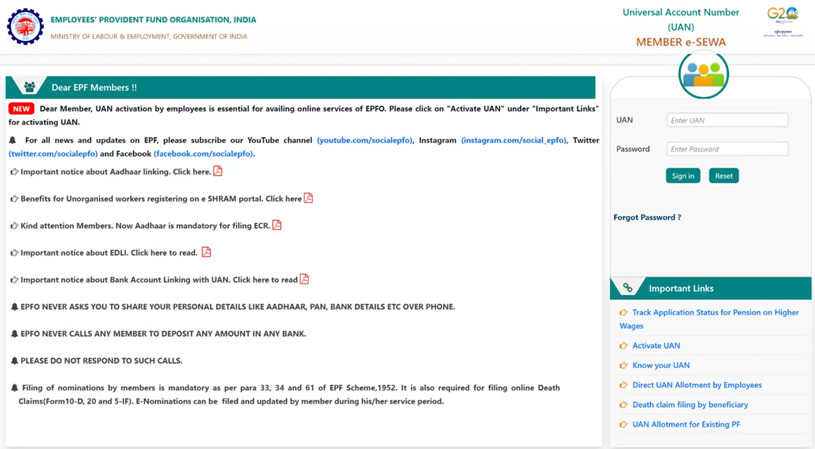Click the hand icon beside Direct UAN Allotment
This screenshot has height=449, width=815.
[x=623, y=385]
